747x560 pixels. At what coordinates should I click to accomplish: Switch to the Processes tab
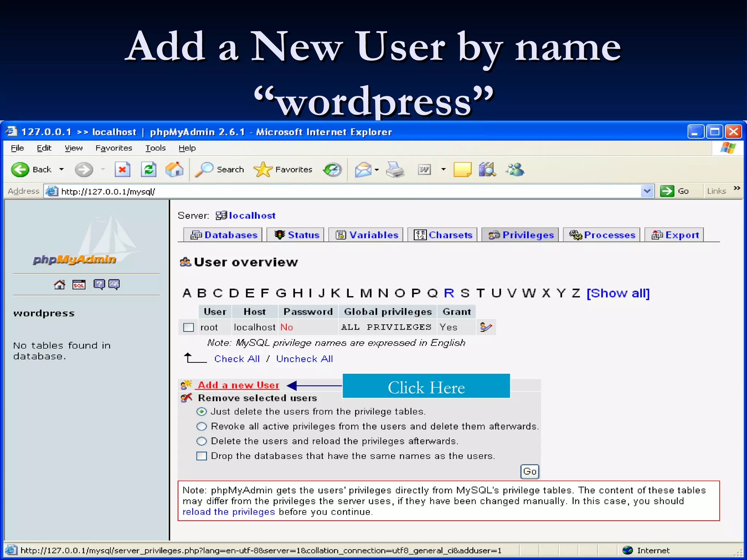coord(602,235)
